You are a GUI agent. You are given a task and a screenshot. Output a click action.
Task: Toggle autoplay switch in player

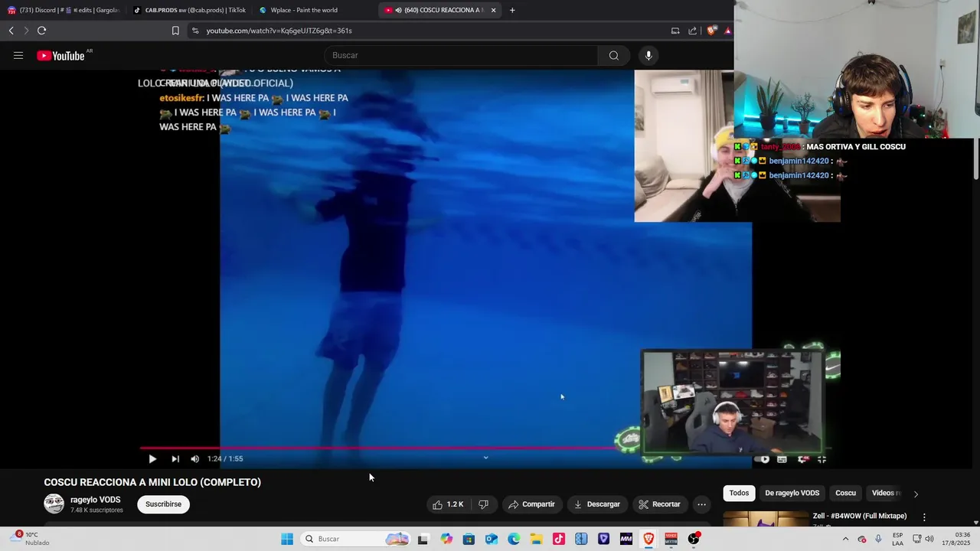[762, 459]
